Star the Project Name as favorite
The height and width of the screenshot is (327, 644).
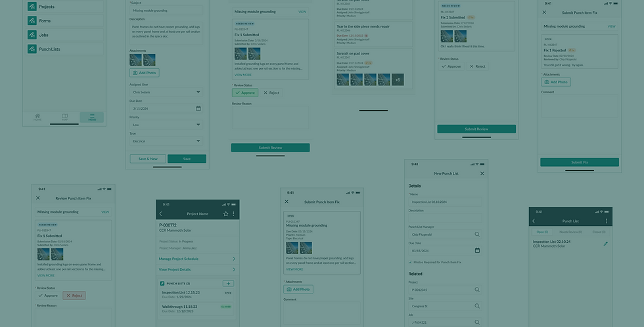(x=225, y=214)
